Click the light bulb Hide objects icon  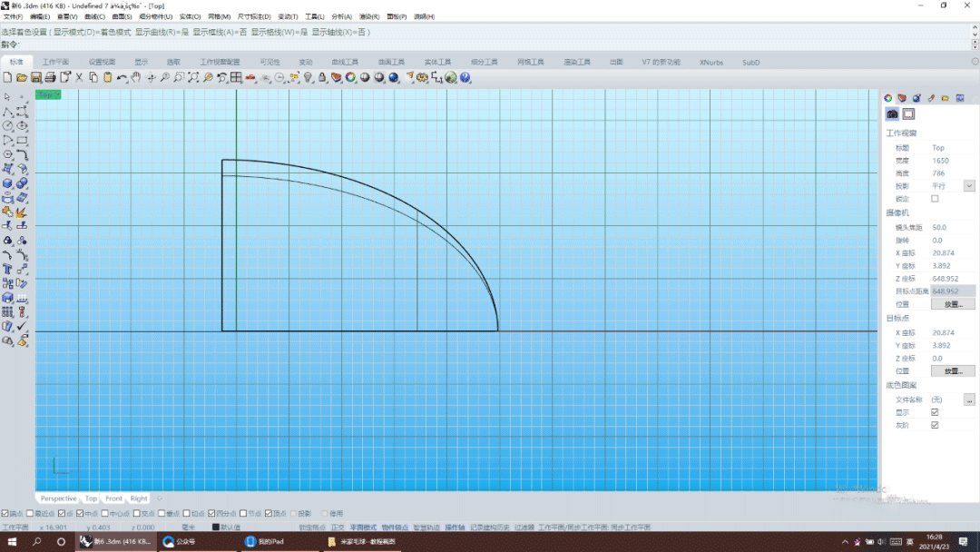click(x=309, y=78)
